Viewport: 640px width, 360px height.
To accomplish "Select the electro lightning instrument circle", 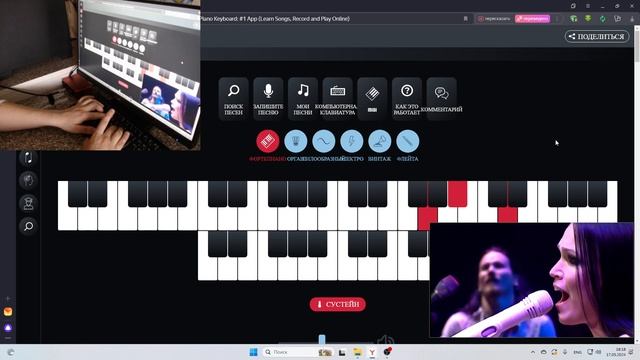I will (351, 141).
